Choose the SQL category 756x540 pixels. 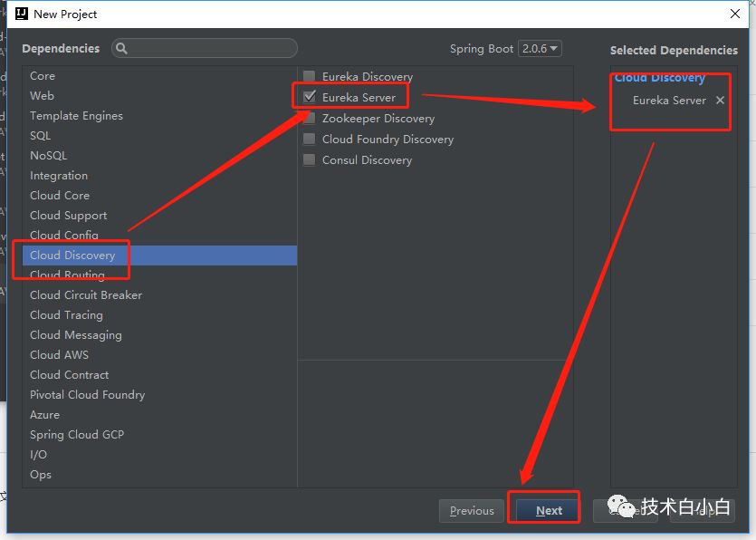[x=159, y=136]
